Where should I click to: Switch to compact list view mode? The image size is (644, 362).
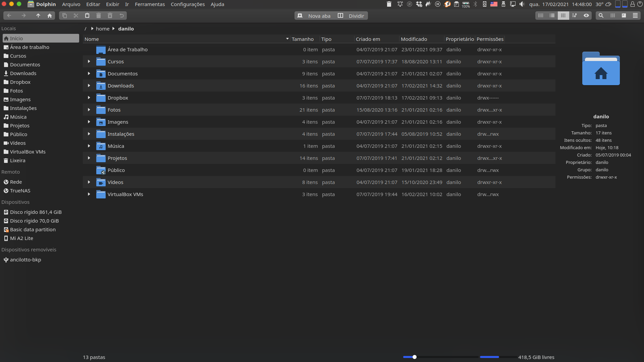click(552, 16)
